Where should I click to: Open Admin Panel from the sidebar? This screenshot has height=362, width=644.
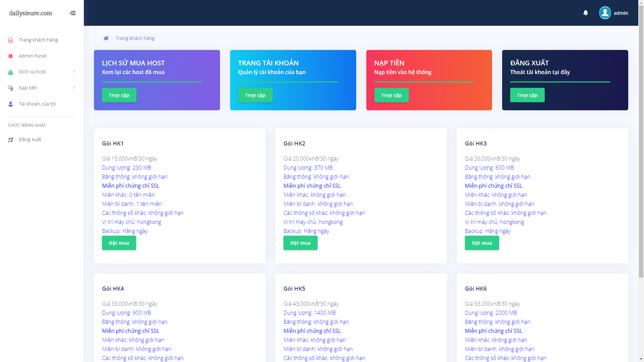pos(33,56)
